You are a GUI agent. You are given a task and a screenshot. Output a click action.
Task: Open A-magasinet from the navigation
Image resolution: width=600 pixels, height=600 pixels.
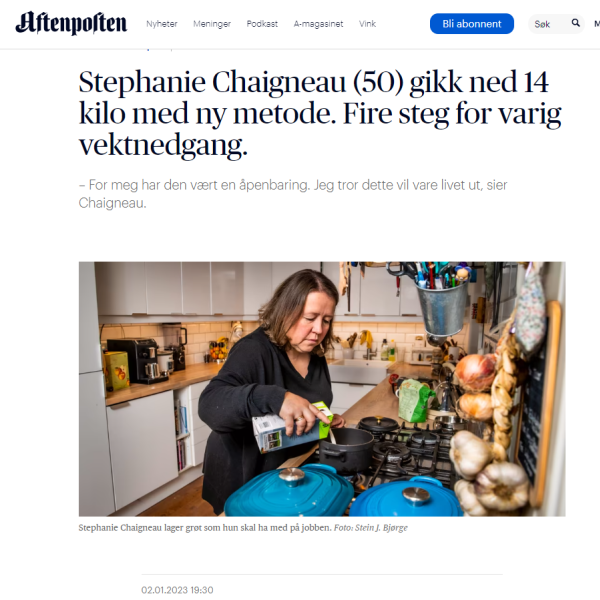point(318,24)
